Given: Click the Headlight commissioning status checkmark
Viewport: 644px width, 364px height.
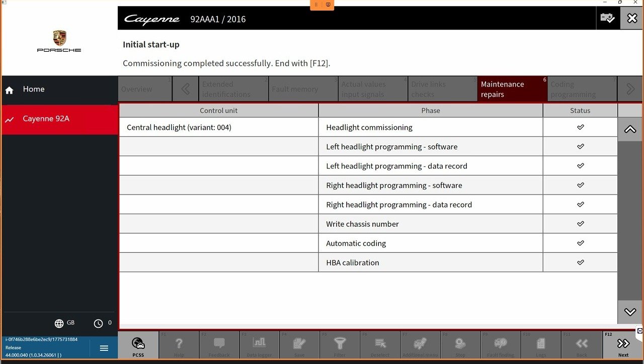Looking at the screenshot, I should (x=580, y=127).
